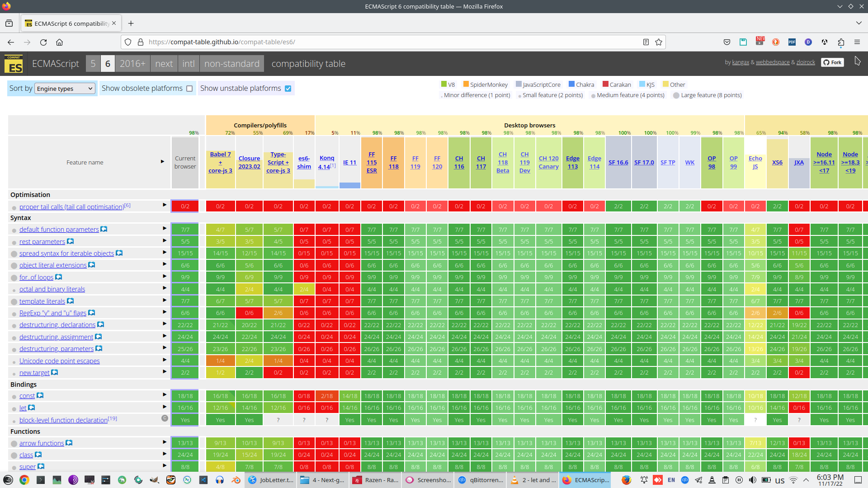Image resolution: width=868 pixels, height=488 pixels.
Task: Toggle the block-level function declaration info circle
Action: 165,418
